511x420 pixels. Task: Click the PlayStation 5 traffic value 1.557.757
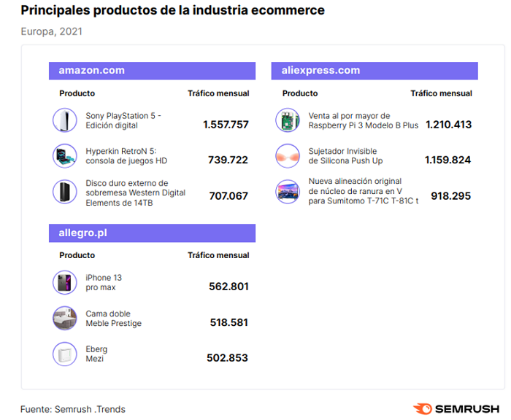click(226, 125)
